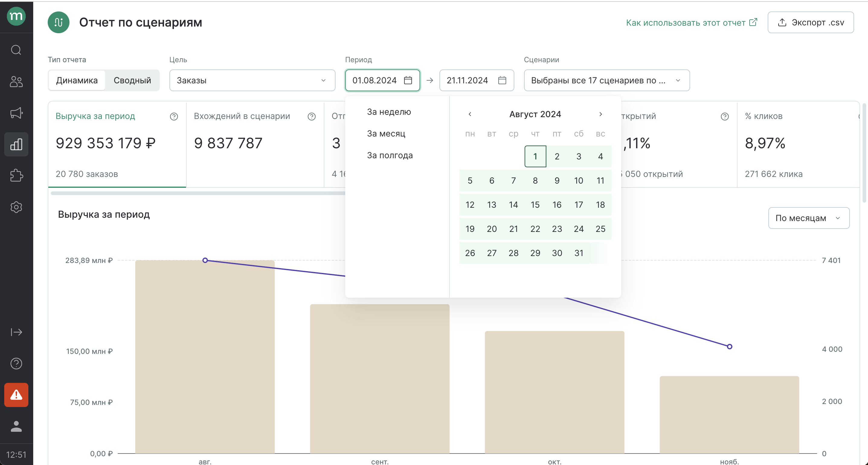Screen dimensions: 868x465
Task: Pick August 4 in calendar
Action: (x=600, y=156)
